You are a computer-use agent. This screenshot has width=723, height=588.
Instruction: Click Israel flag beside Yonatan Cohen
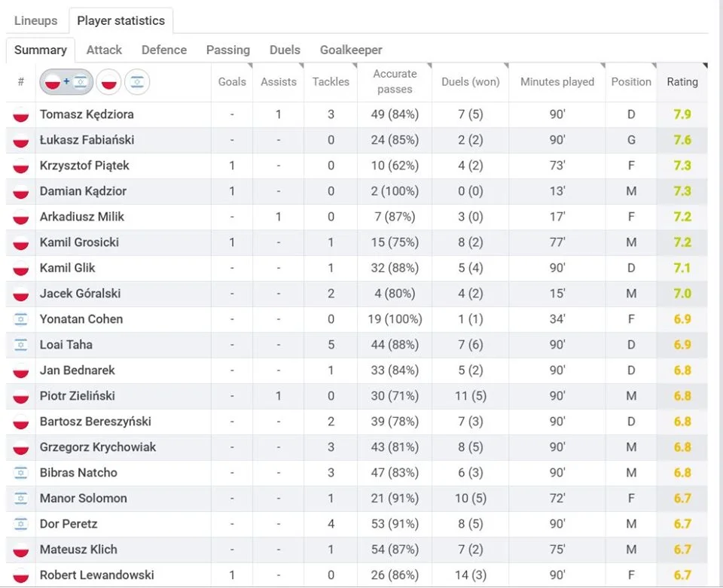tap(20, 319)
